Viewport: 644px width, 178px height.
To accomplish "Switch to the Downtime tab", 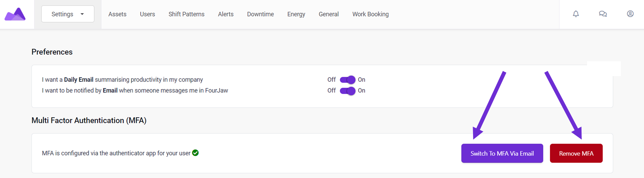I will (x=260, y=14).
